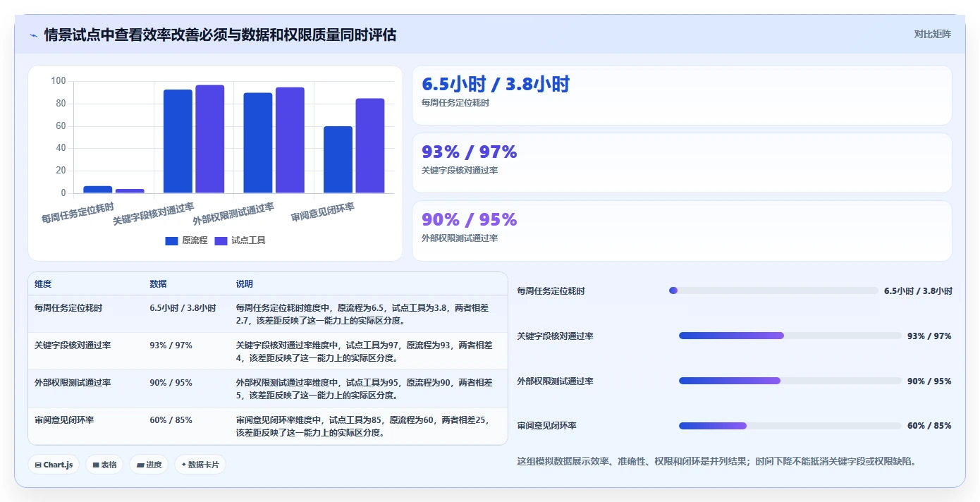Click the 表格 tag chip
Screen dimensions: 980x502
[105, 465]
